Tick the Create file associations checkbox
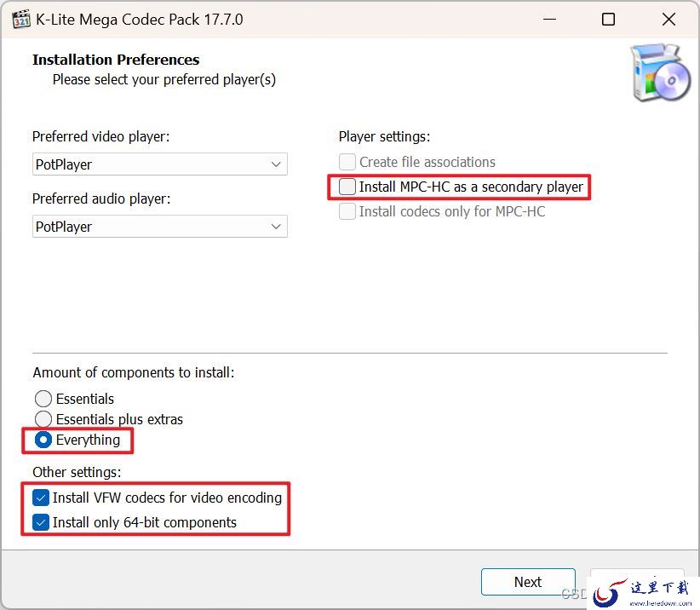This screenshot has width=700, height=610. click(347, 162)
